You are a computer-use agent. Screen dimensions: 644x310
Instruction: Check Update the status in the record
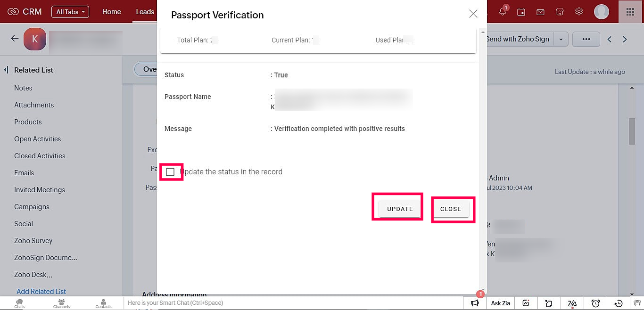tap(170, 172)
